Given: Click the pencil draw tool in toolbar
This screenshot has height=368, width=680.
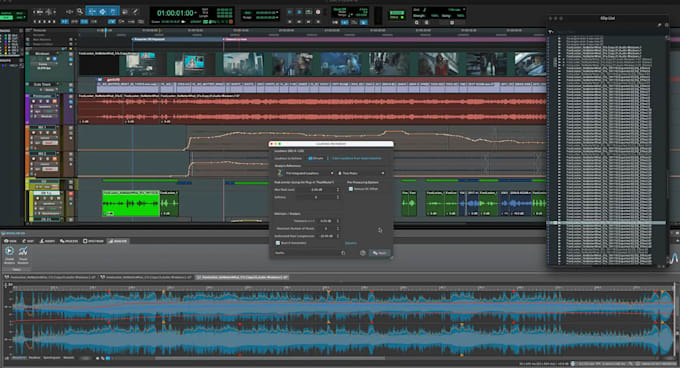Looking at the screenshot, I should click(x=135, y=12).
